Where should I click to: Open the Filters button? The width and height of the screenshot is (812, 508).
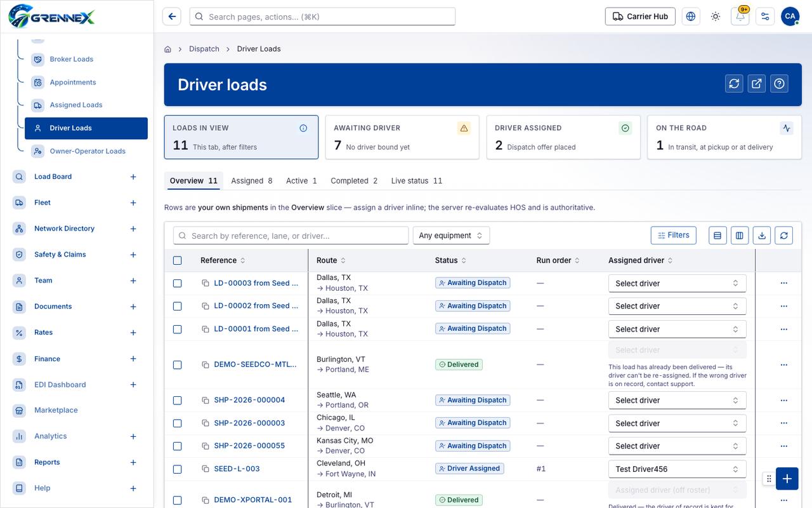pos(674,235)
